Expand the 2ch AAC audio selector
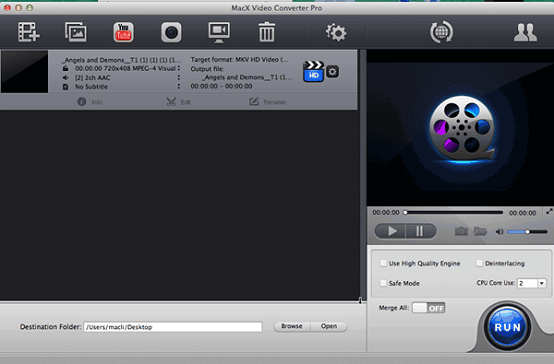The image size is (554, 364). 179,77
